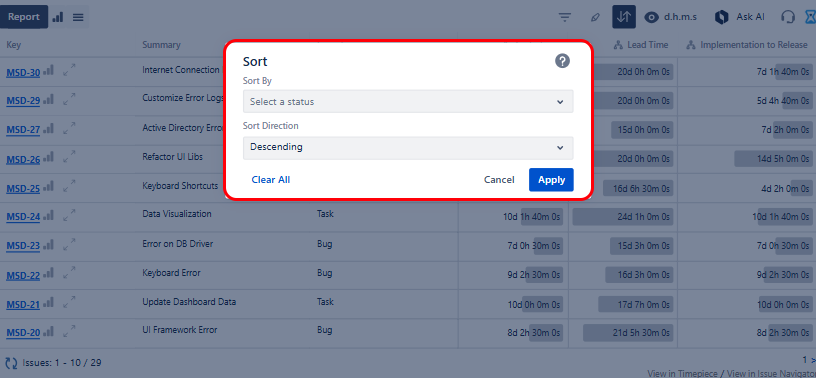Show chart icon for MSD-20 row
Image resolution: width=816 pixels, height=378 pixels.
(48, 331)
